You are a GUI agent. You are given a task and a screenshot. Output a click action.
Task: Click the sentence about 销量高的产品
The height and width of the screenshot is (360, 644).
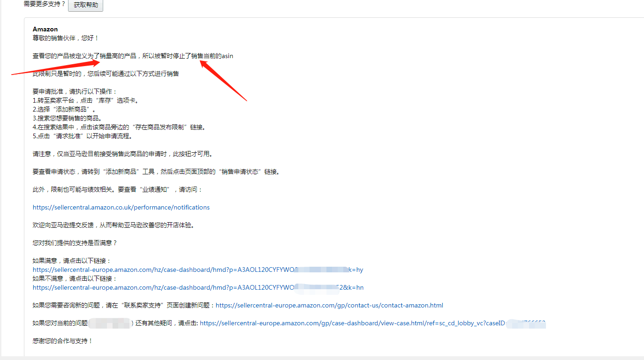[133, 56]
